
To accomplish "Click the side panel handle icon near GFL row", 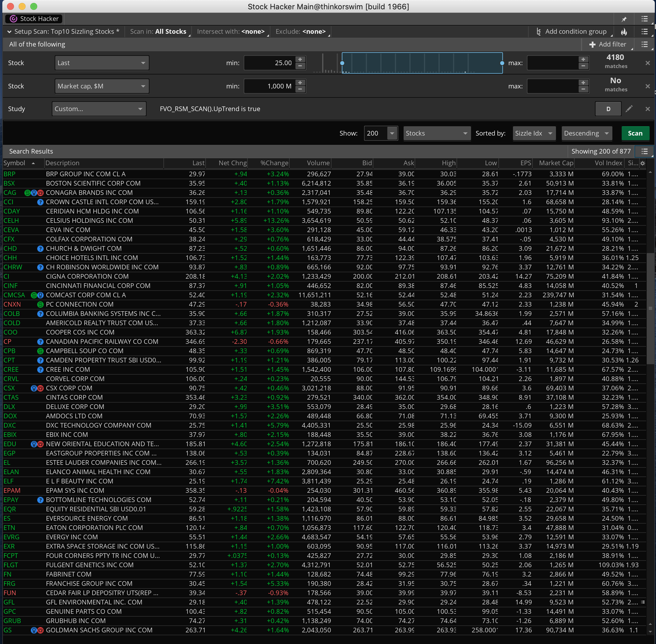I will click(642, 602).
